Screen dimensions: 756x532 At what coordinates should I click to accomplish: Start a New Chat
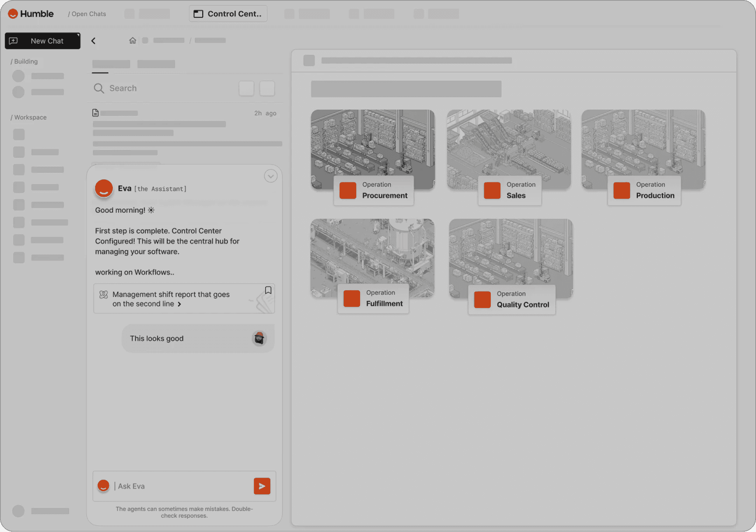click(42, 41)
